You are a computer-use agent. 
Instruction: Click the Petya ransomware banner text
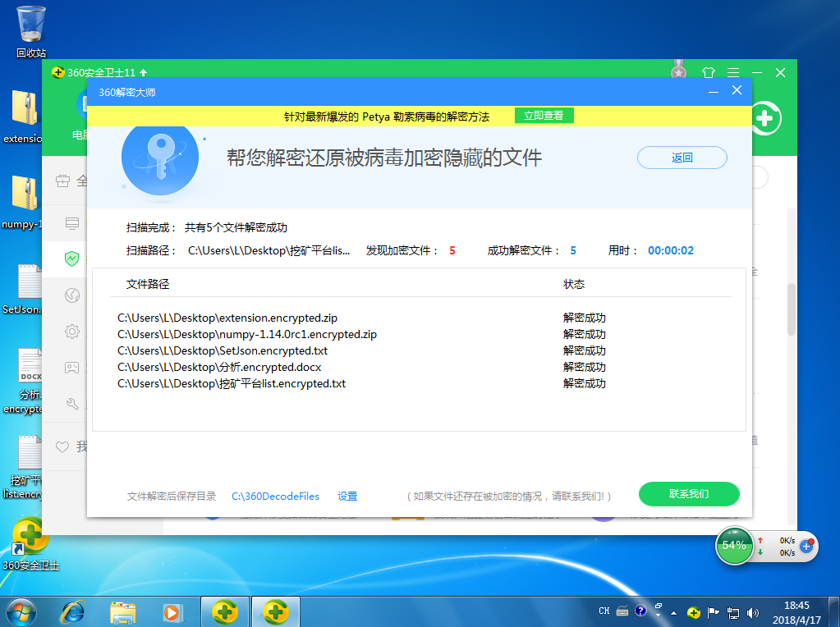tap(386, 117)
